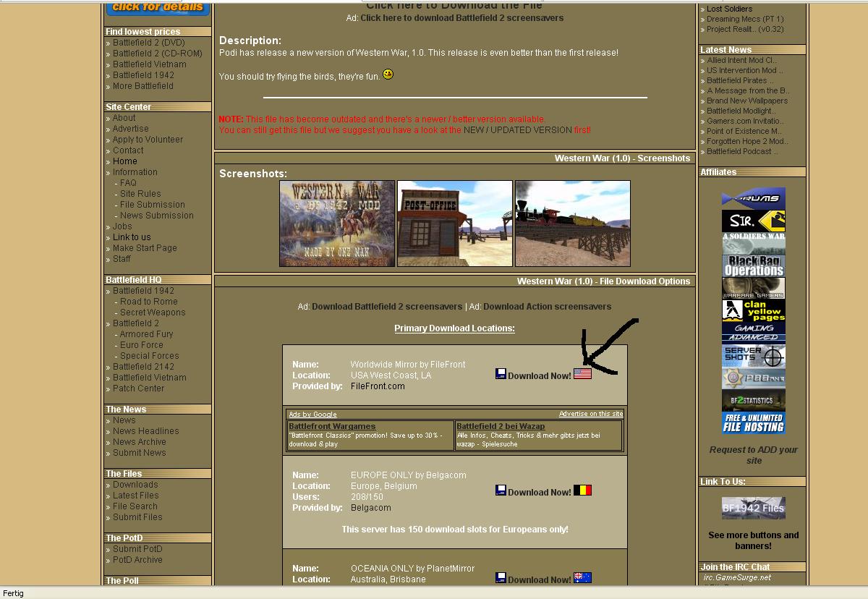
Task: Open the BF2Statistics banner
Action: pos(753,400)
